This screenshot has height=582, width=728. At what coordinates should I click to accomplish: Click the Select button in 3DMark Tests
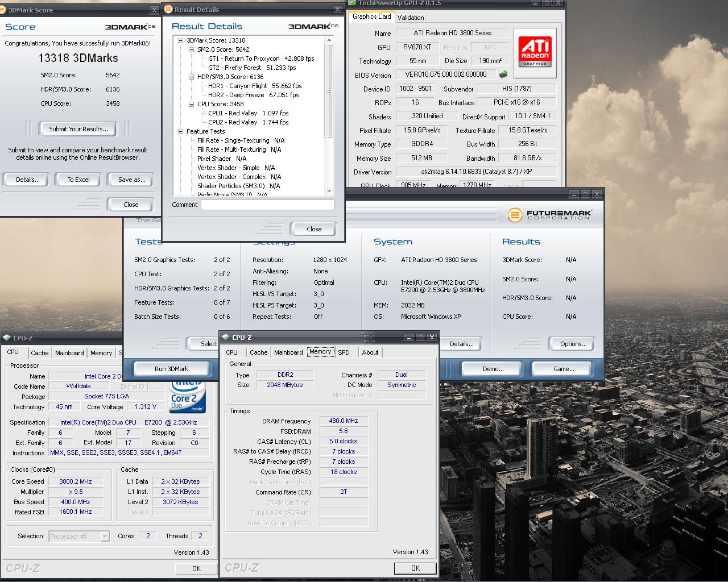(x=204, y=344)
